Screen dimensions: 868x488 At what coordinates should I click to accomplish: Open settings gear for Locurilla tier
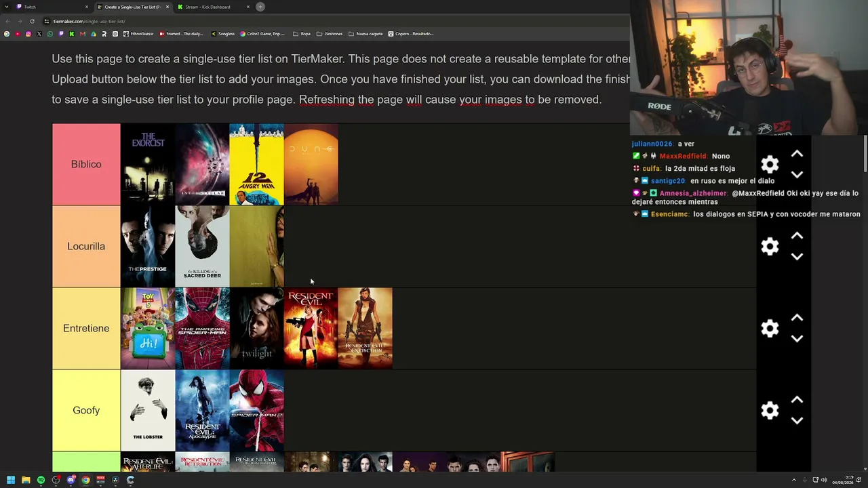(x=770, y=247)
